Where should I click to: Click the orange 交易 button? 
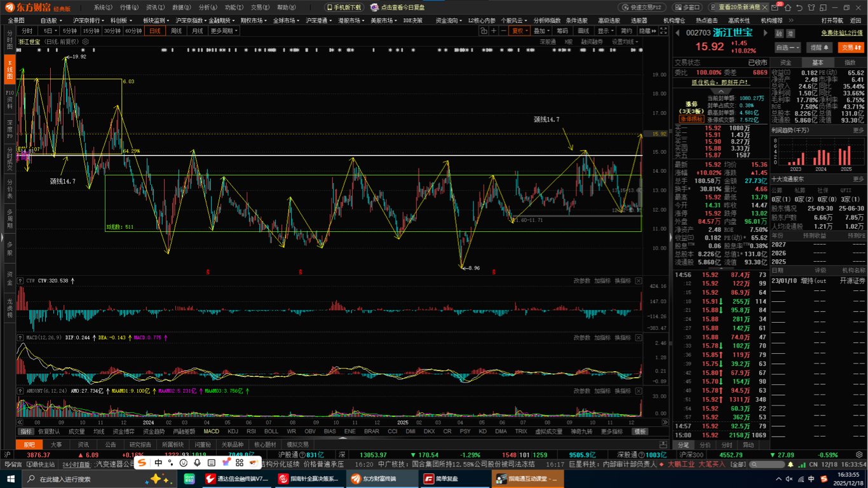(x=851, y=47)
